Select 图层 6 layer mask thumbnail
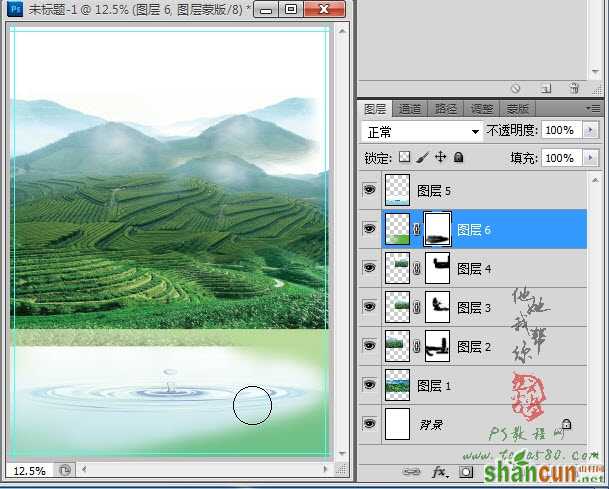Viewport: 609px width, 489px height. [x=437, y=229]
